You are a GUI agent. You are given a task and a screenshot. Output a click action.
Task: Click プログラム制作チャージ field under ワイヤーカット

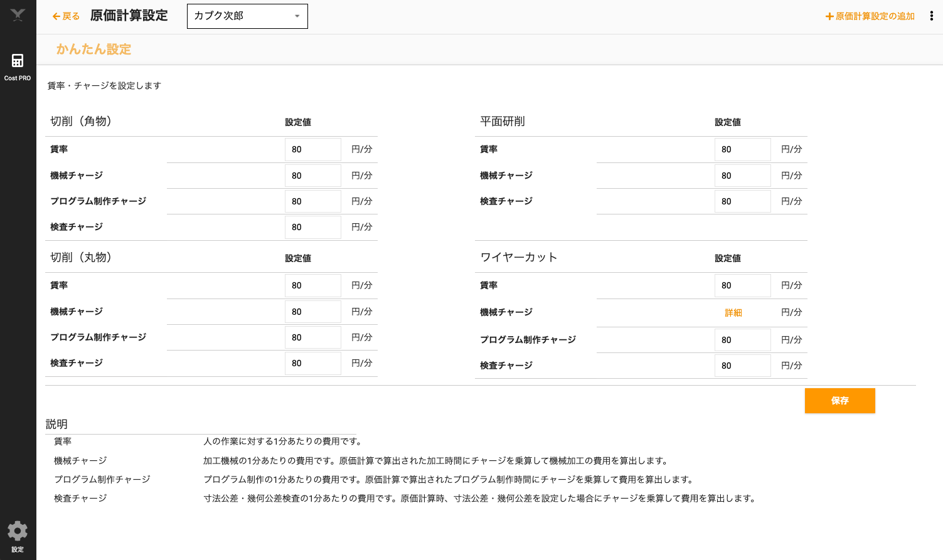coord(742,340)
